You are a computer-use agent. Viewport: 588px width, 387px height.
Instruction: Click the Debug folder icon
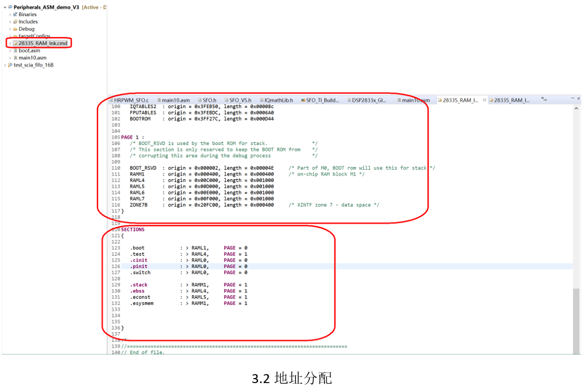[x=15, y=29]
